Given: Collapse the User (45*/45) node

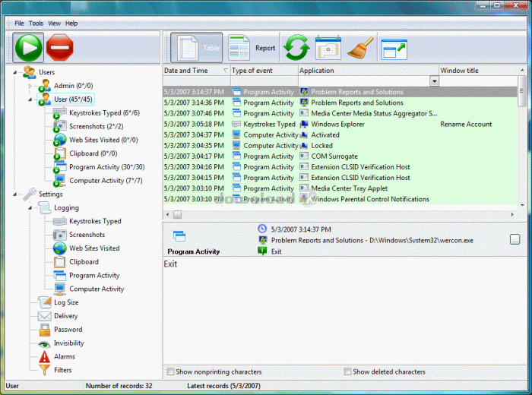Looking at the screenshot, I should click(30, 100).
